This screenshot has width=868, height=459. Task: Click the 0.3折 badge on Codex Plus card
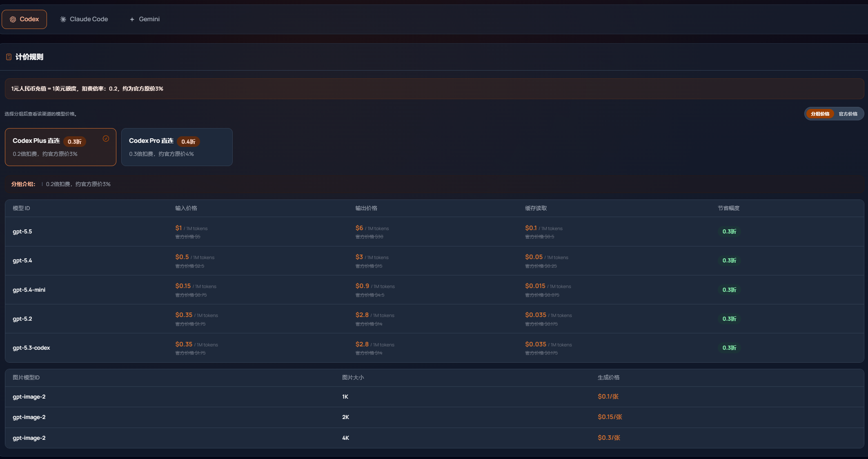tap(74, 142)
